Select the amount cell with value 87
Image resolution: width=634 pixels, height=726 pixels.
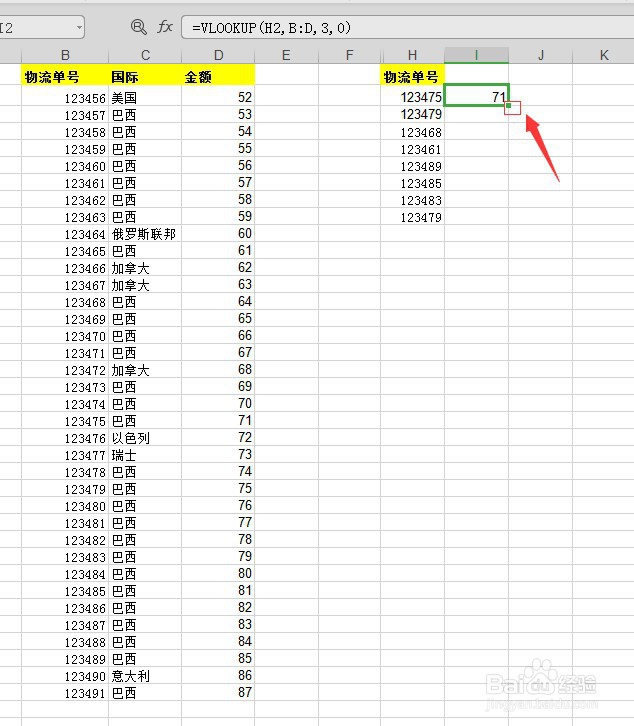click(x=218, y=692)
